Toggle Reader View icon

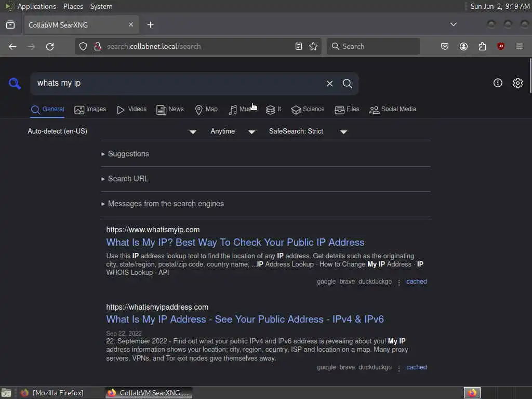click(x=299, y=46)
